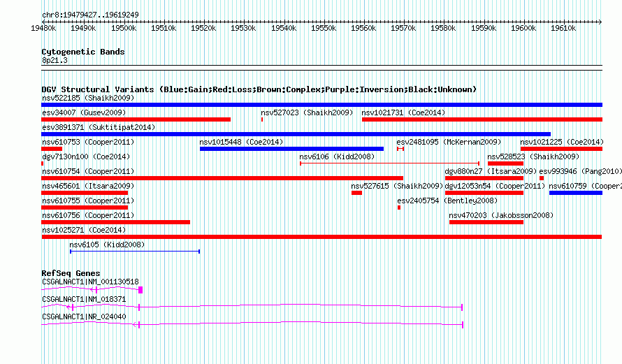Select the dgv880n27 (Itsara2009) label
622x364 pixels.
click(x=491, y=171)
